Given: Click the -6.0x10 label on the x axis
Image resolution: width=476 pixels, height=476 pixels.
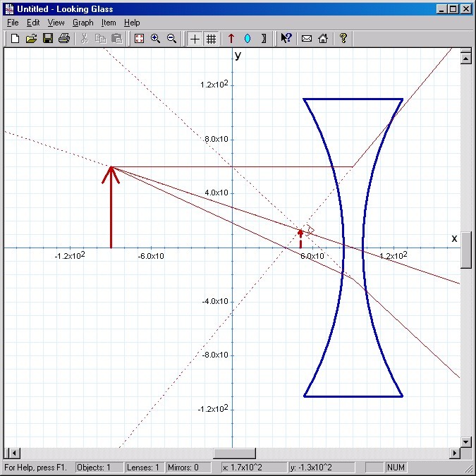Looking at the screenshot, I should 151,256.
